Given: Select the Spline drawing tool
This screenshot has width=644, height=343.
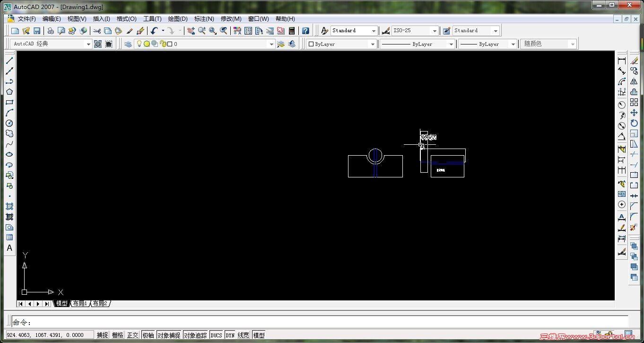Looking at the screenshot, I should click(x=9, y=144).
